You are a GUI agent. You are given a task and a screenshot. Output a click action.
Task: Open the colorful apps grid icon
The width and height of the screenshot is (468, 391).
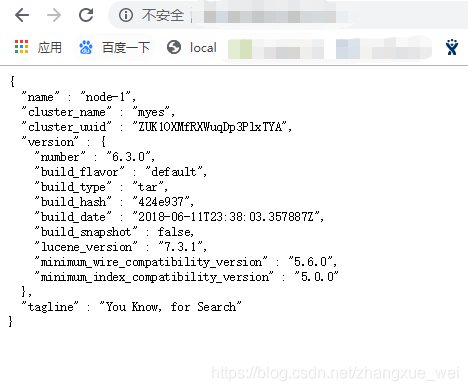22,47
